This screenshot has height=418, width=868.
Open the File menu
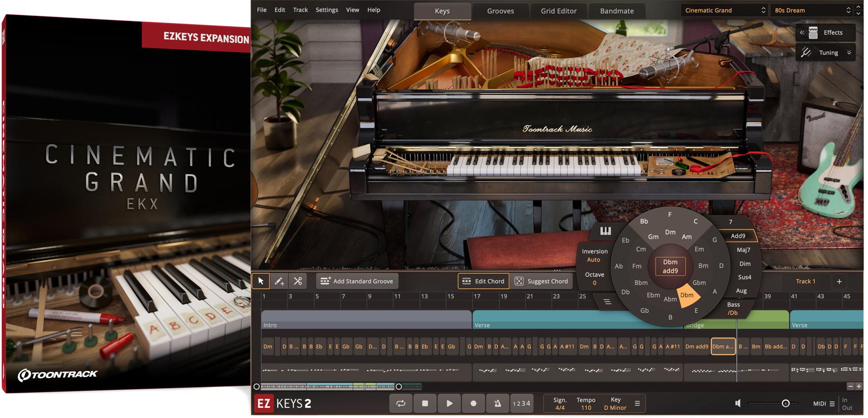pyautogui.click(x=262, y=10)
